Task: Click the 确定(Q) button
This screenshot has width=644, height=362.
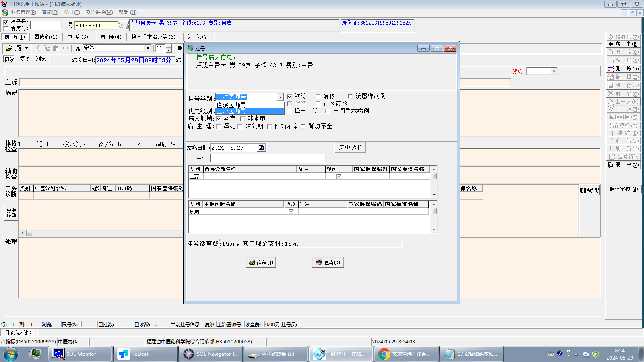Action: click(x=261, y=263)
